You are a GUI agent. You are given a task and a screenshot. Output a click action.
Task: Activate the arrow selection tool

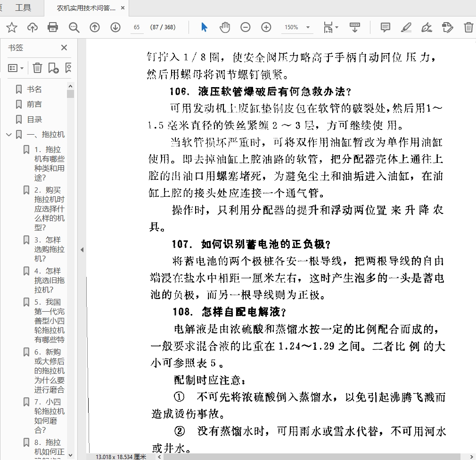(x=204, y=27)
